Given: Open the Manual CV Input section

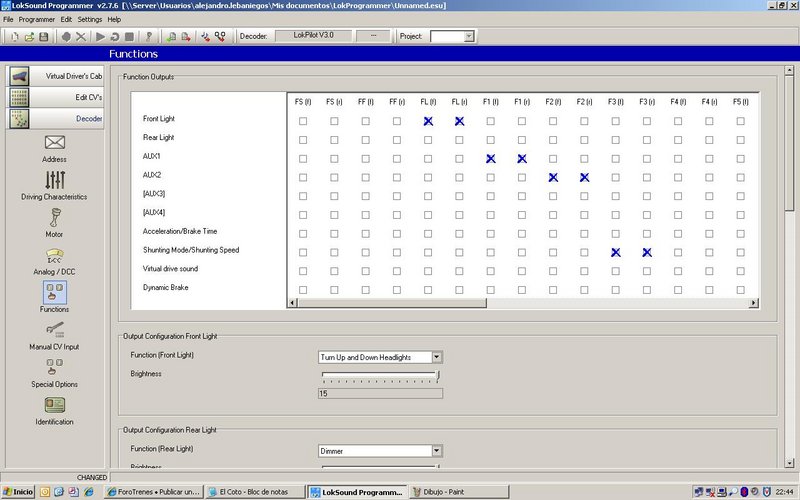Looking at the screenshot, I should (x=55, y=336).
